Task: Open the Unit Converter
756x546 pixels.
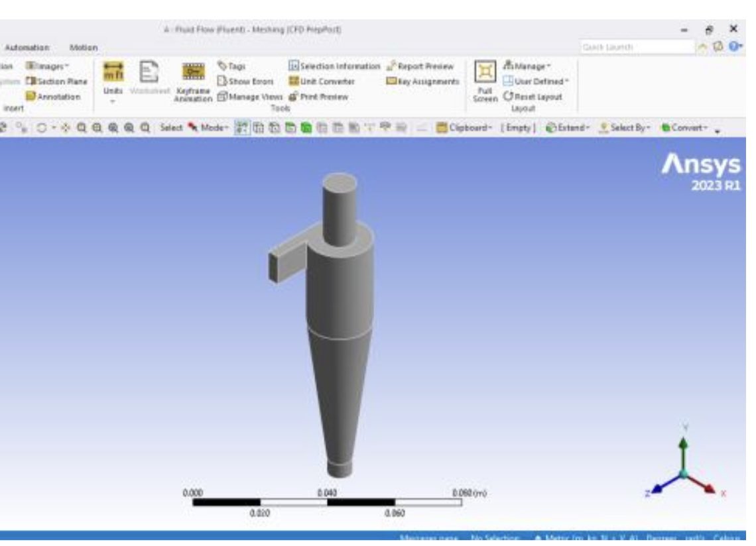Action: click(322, 81)
